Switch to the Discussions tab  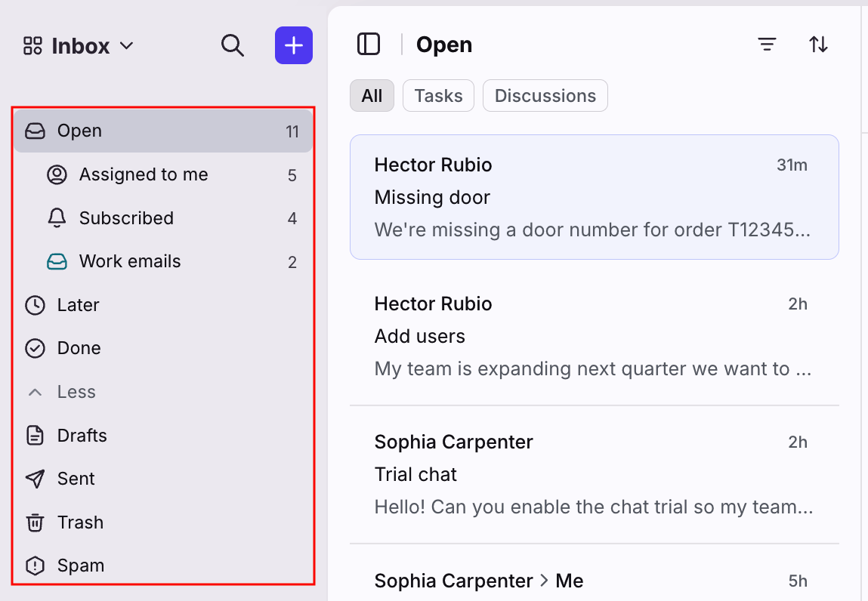pyautogui.click(x=545, y=96)
